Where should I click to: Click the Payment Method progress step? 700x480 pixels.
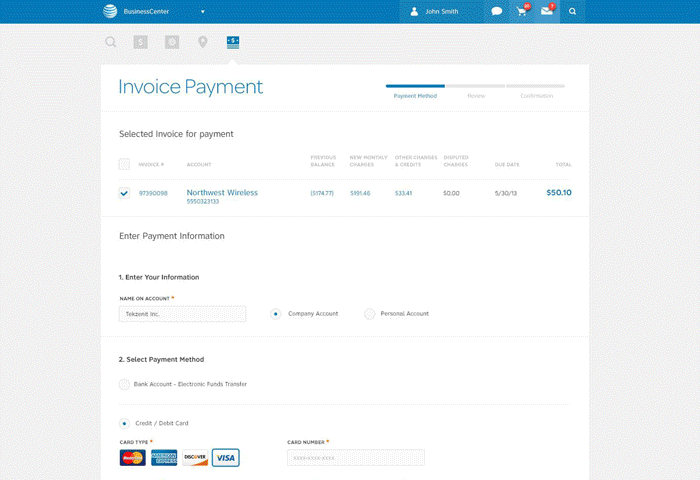pos(415,95)
